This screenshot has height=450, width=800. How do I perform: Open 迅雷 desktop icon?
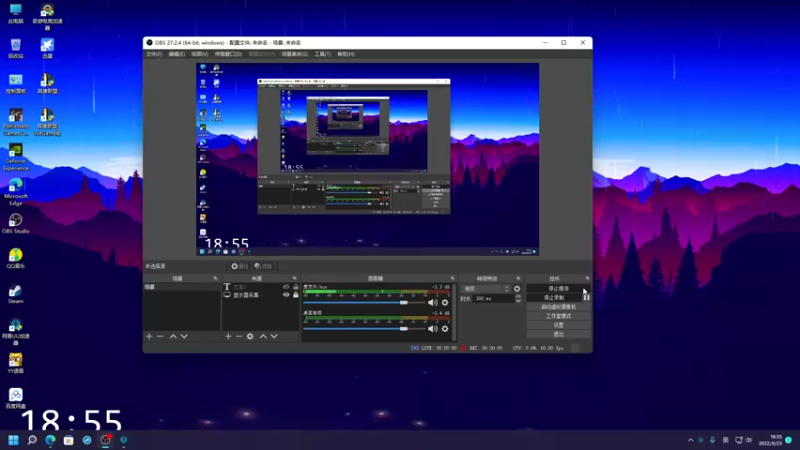click(x=47, y=48)
